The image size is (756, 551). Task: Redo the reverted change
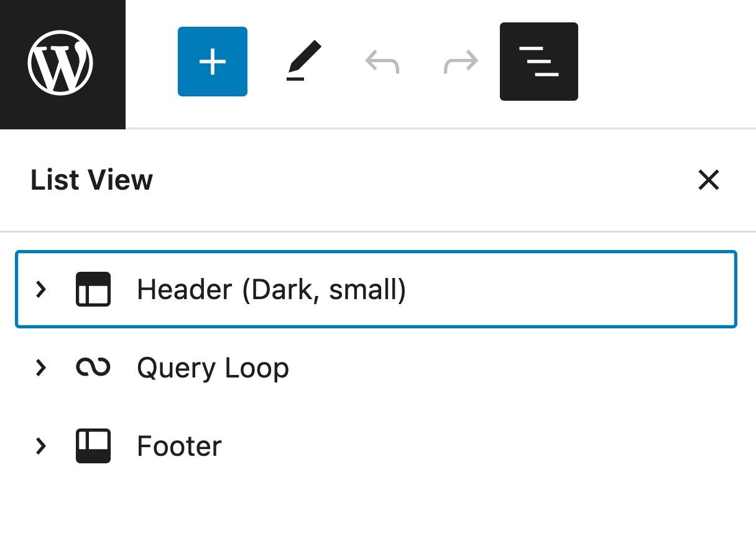[x=461, y=62]
